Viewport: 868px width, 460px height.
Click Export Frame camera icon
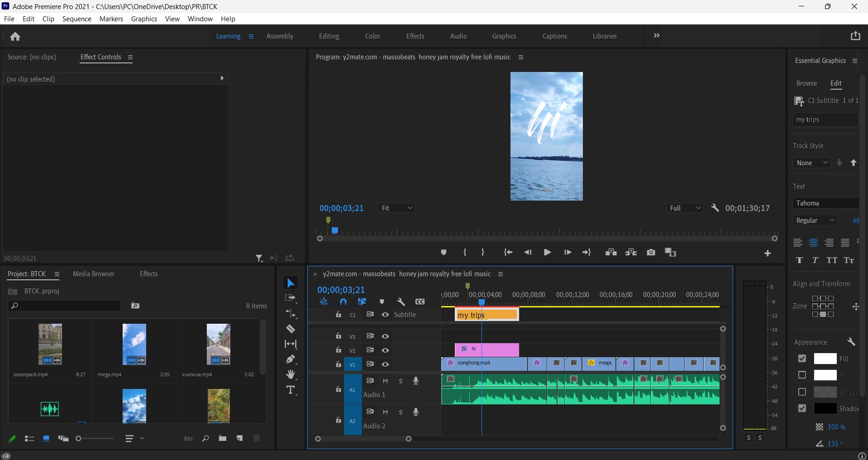coord(651,253)
